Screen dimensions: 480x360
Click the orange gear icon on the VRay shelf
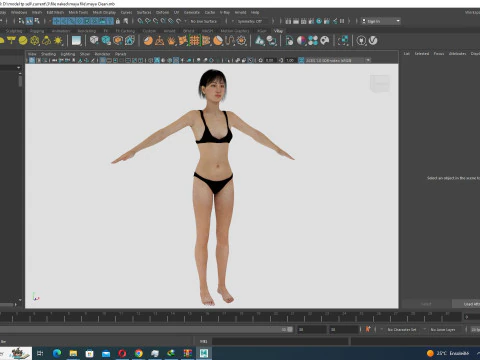point(241,41)
